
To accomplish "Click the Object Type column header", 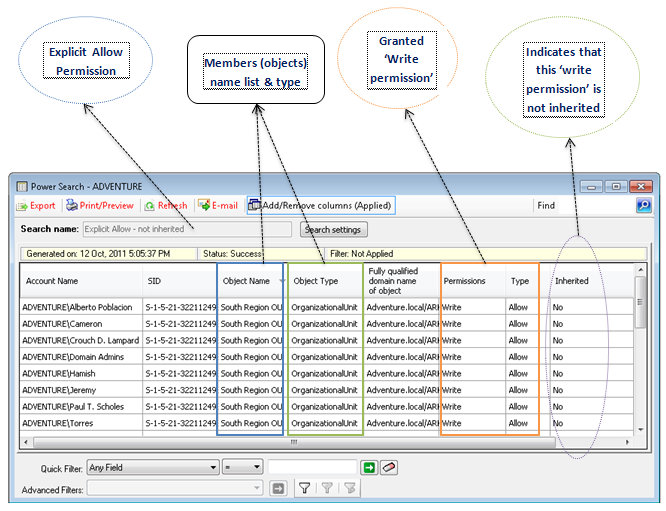I will pos(316,281).
